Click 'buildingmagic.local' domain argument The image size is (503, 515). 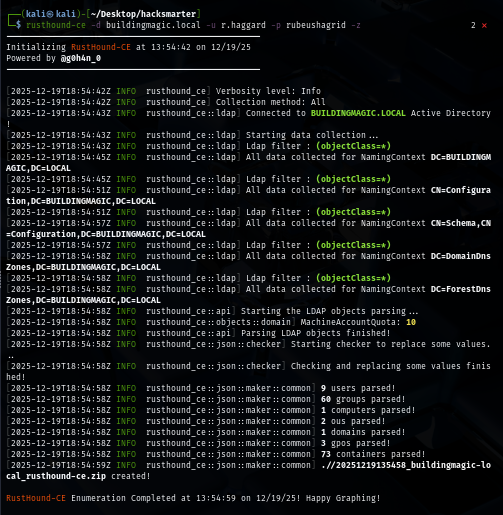pos(153,25)
